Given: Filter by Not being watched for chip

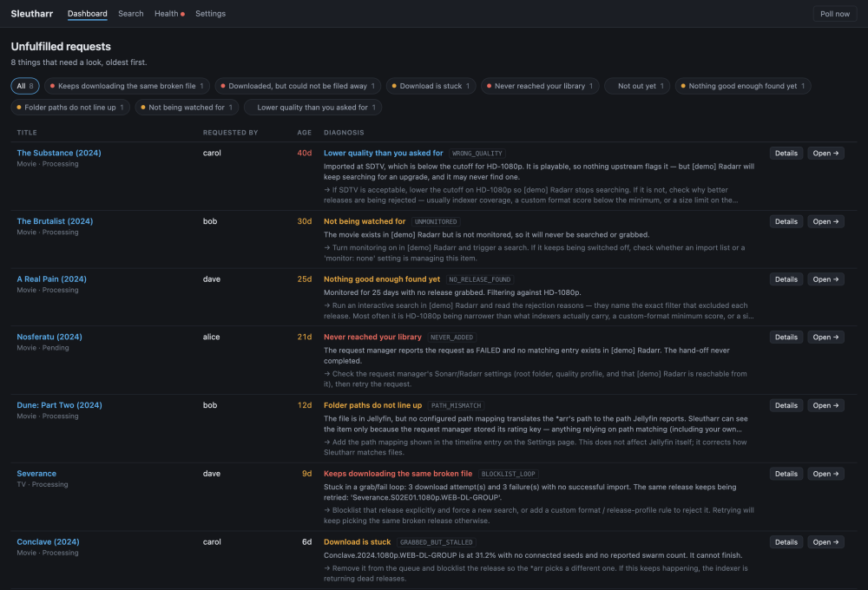Looking at the screenshot, I should click(187, 108).
